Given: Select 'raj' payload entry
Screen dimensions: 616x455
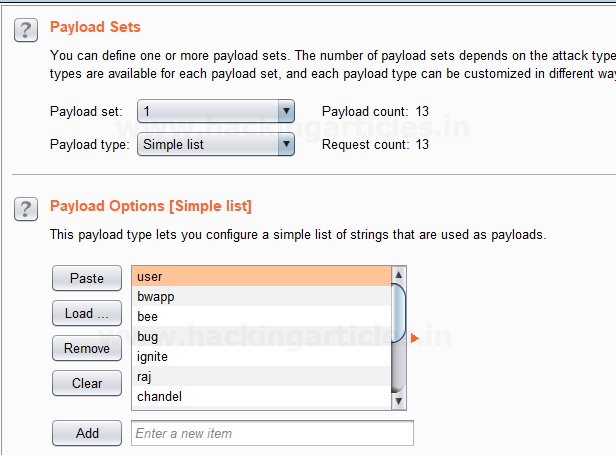Looking at the screenshot, I should coord(260,377).
